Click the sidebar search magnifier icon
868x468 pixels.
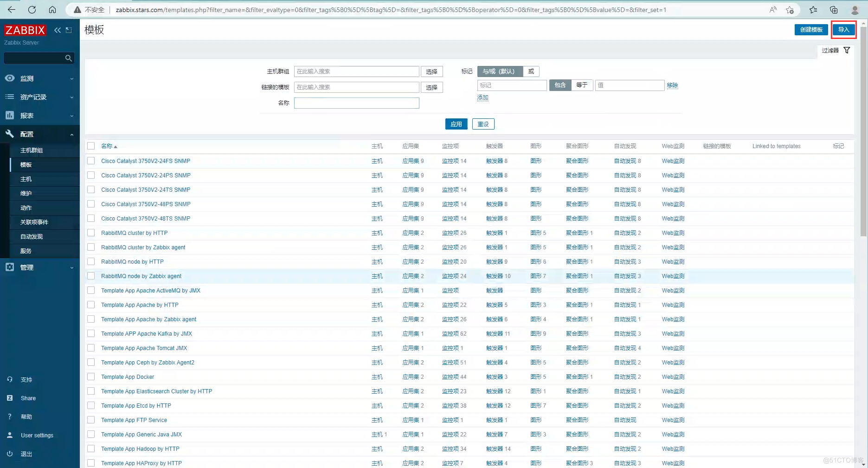(x=69, y=58)
